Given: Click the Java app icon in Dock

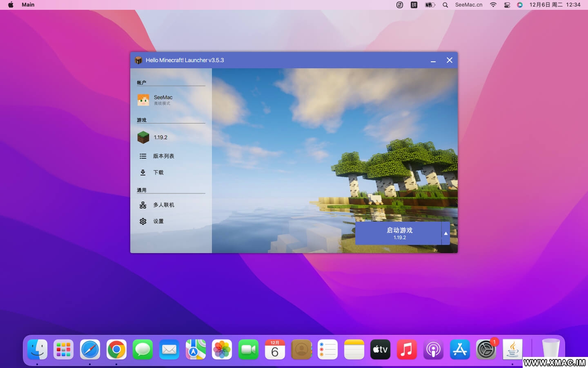Looking at the screenshot, I should [x=512, y=350].
